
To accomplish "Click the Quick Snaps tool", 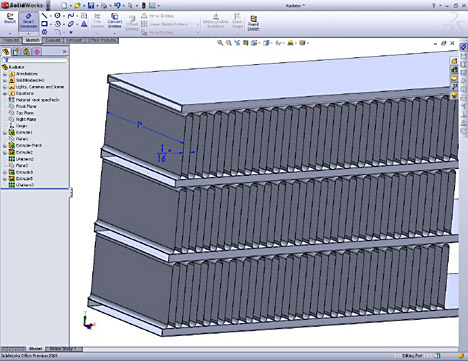I will [237, 21].
